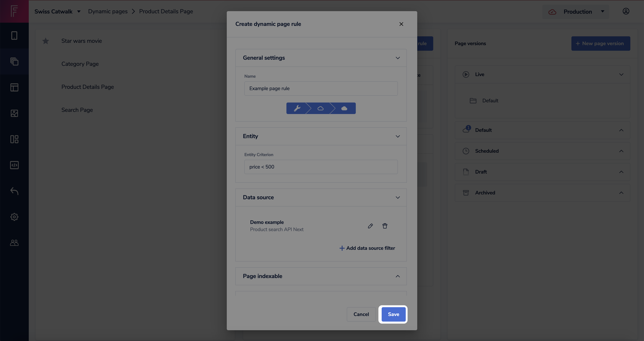Select Search Page in the page list

click(x=77, y=110)
